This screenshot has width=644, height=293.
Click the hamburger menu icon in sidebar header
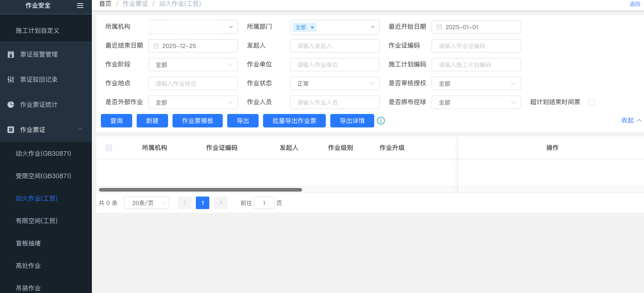click(80, 5)
